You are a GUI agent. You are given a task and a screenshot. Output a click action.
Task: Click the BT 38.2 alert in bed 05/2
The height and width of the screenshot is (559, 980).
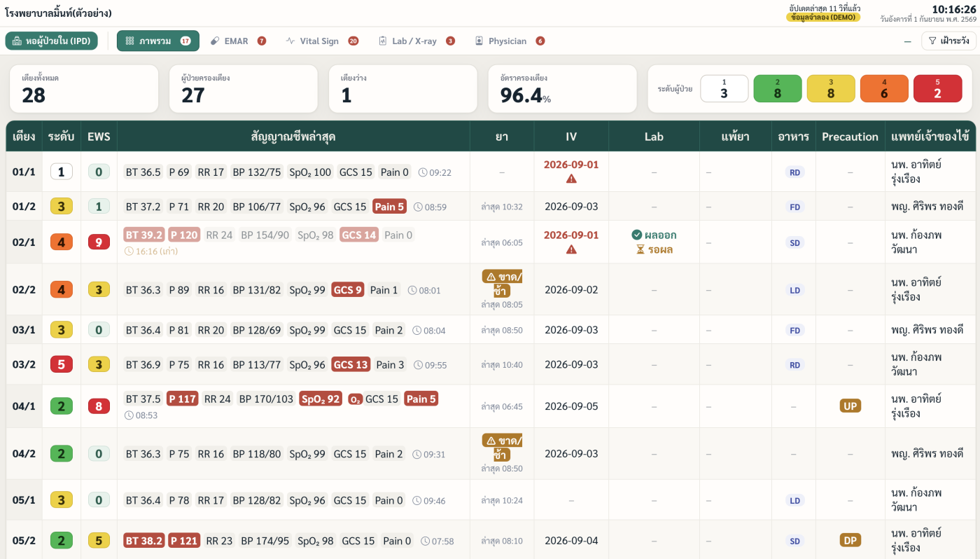click(144, 541)
